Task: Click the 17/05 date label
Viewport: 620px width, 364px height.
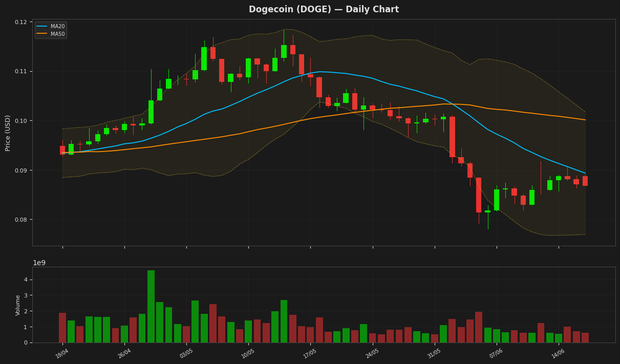Action: click(310, 353)
